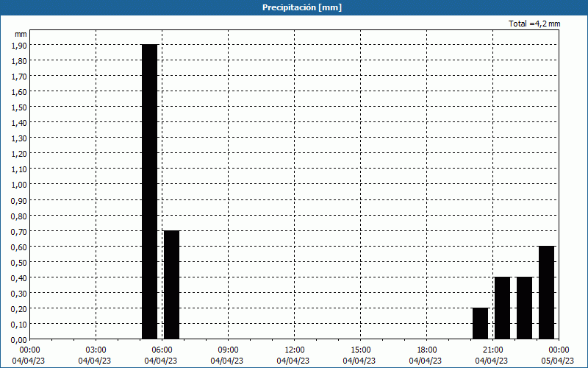Click the 06:00 x-axis label
The width and height of the screenshot is (588, 368).
162,350
